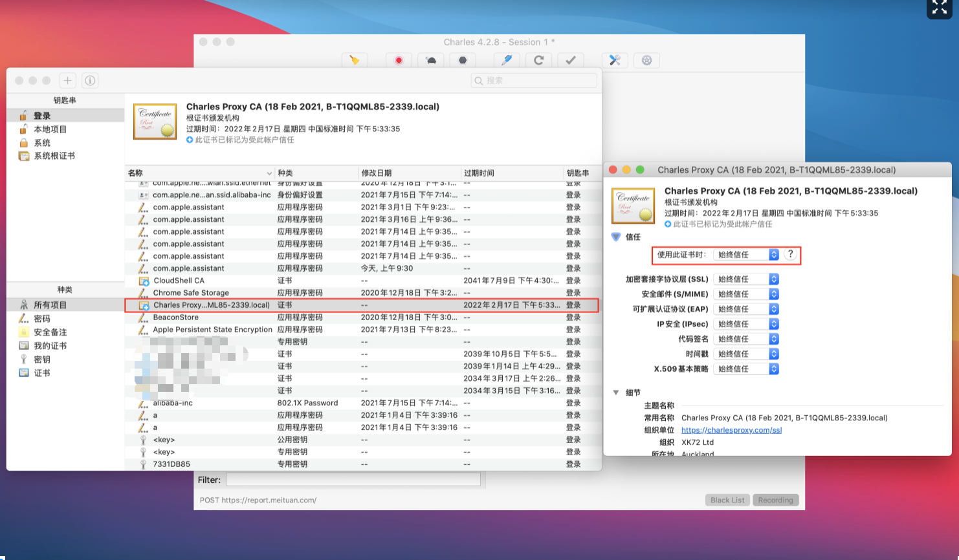Open Charles settings gear icon
The width and height of the screenshot is (959, 560).
click(646, 60)
